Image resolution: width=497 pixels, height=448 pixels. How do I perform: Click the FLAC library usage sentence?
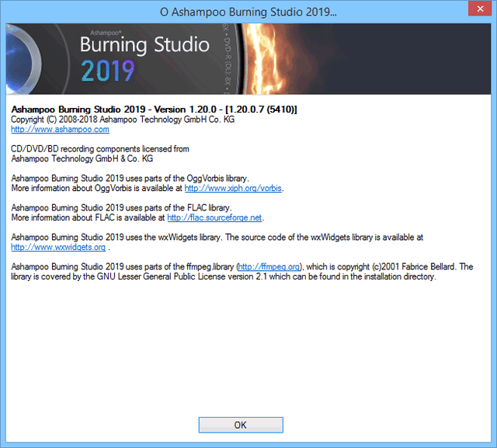pos(120,207)
